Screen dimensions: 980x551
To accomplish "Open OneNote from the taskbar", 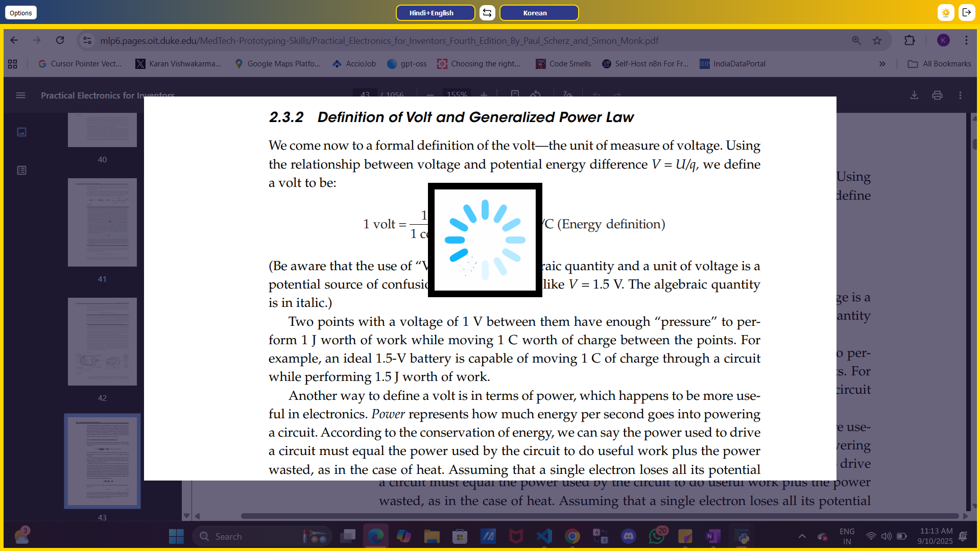I will (712, 537).
